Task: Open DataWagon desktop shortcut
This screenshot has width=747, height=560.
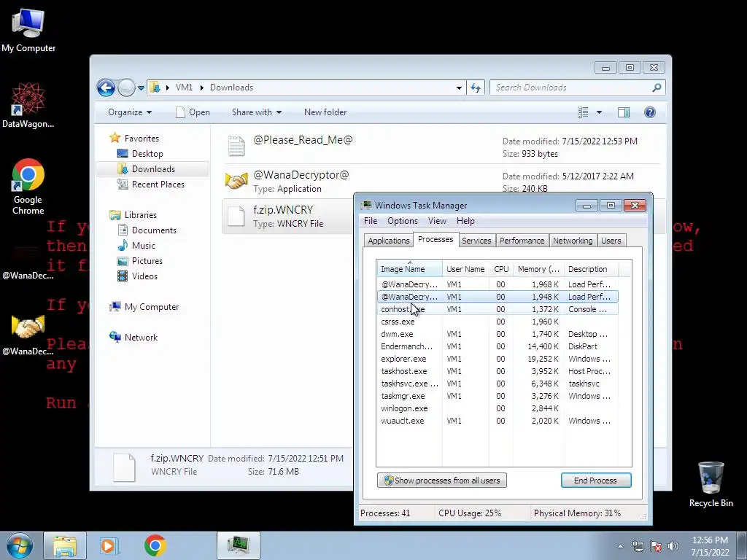Action: 28,105
